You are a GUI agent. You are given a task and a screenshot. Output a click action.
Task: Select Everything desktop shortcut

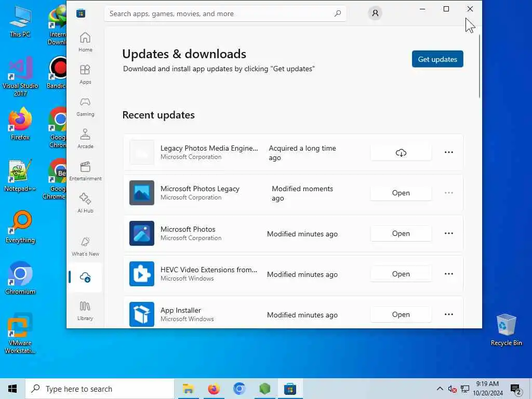coord(20,228)
